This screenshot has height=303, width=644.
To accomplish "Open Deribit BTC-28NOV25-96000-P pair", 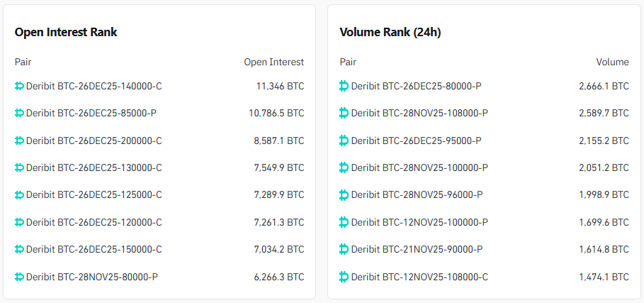I will tap(417, 195).
